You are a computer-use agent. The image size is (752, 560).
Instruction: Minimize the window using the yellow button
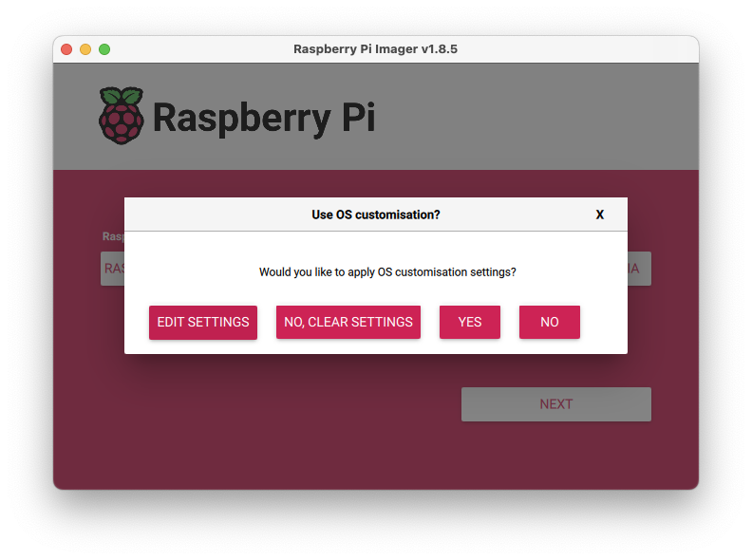click(x=85, y=49)
